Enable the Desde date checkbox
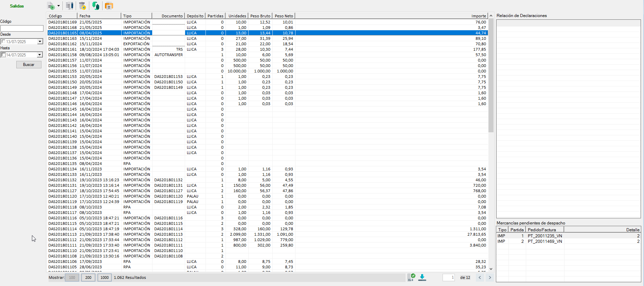Image resolution: width=644 pixels, height=286 pixels. pos(3,41)
